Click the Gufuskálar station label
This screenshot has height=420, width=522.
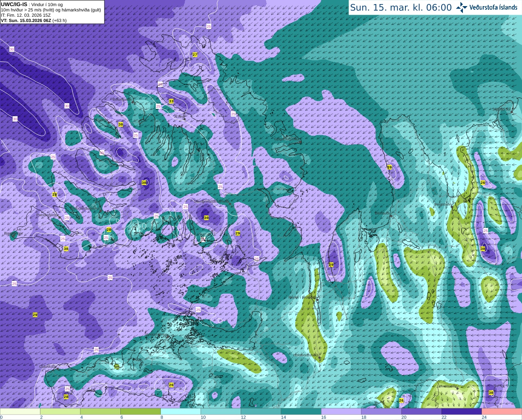pos(48,367)
